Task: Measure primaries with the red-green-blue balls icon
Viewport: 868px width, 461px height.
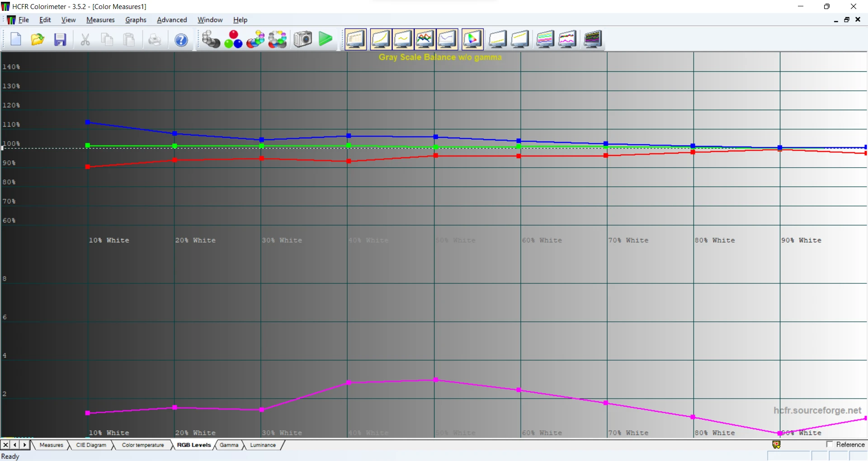Action: click(x=233, y=39)
